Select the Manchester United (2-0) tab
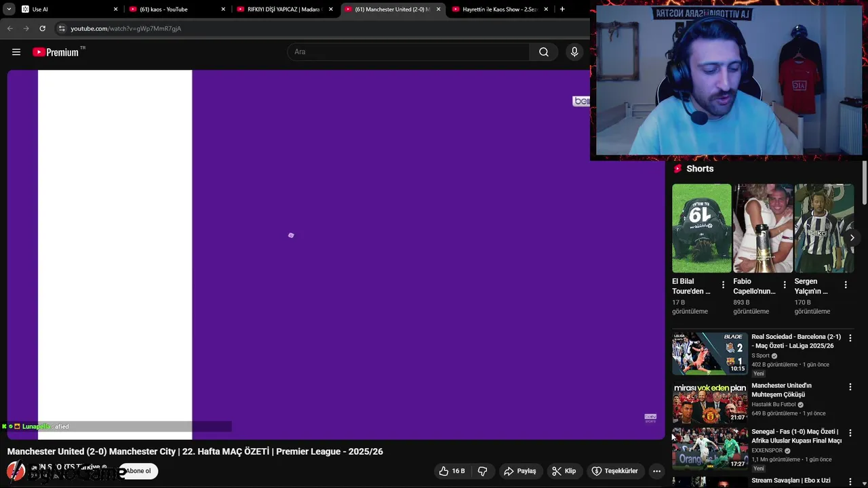 click(391, 9)
